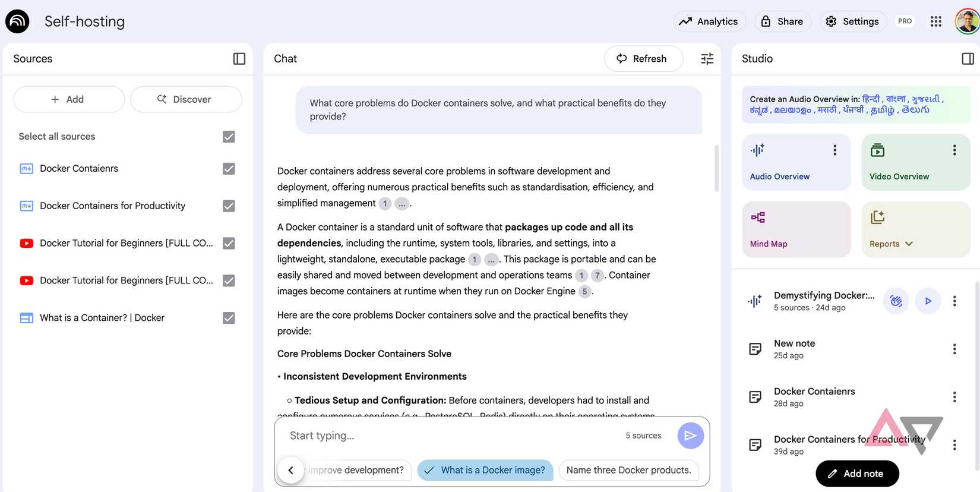Open chat configuration sliders icon
The image size is (980, 492).
(707, 58)
